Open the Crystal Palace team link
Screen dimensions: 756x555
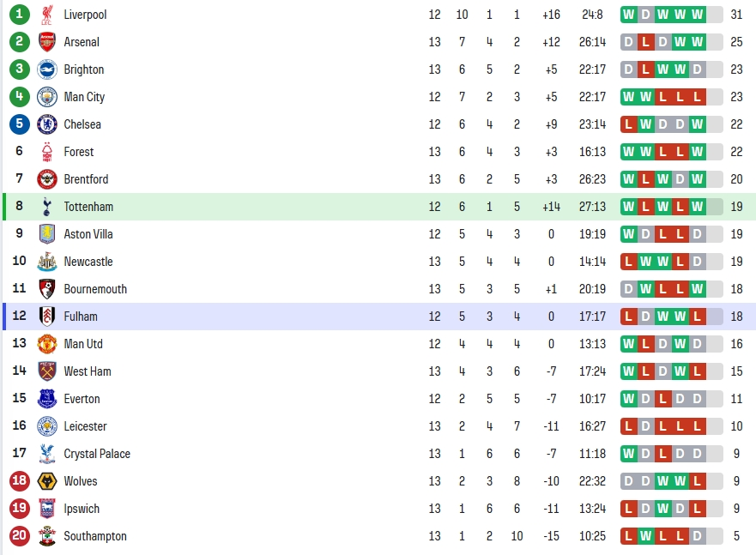click(97, 454)
